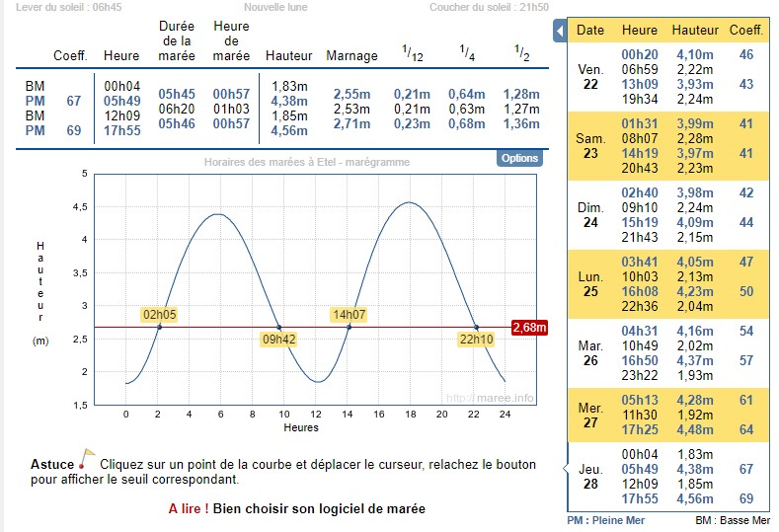Viewport: 779px width, 532px height.
Task: Click the 'PM : Pleine Mer' legend
Action: (x=605, y=520)
